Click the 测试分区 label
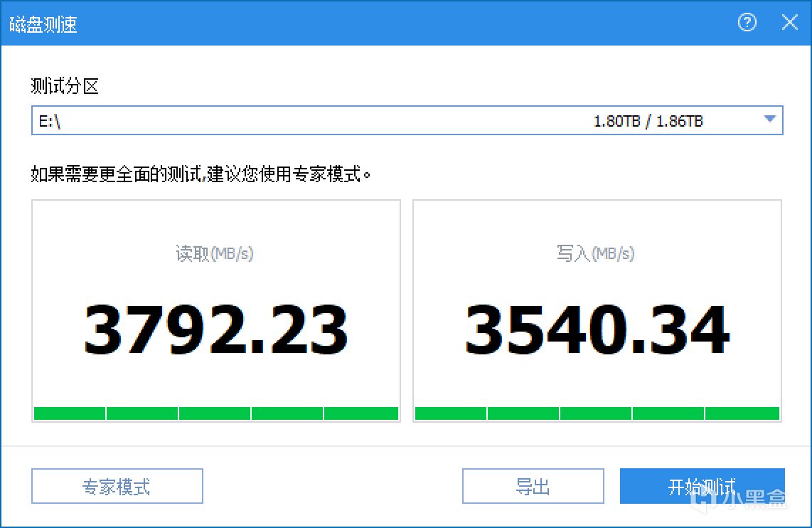This screenshot has width=812, height=528. point(65,86)
